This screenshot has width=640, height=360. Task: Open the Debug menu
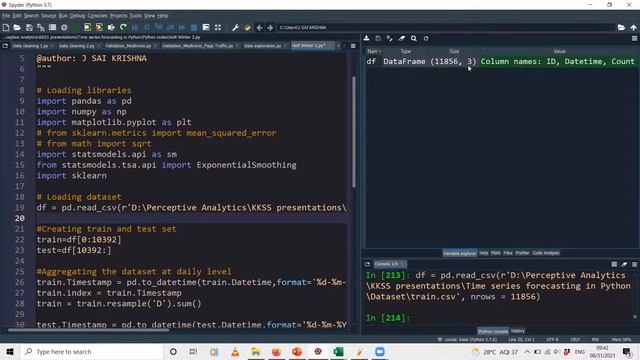point(77,16)
